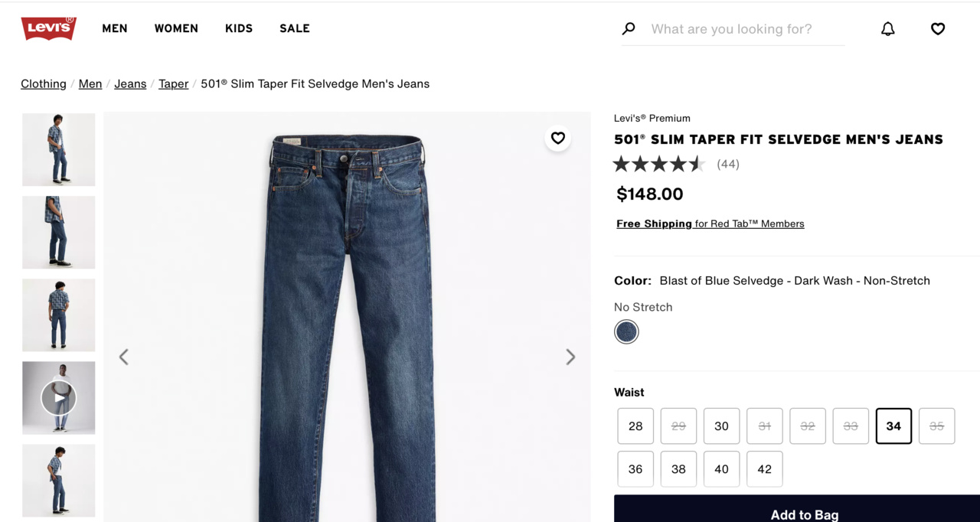Click the Levi's logo

48,28
